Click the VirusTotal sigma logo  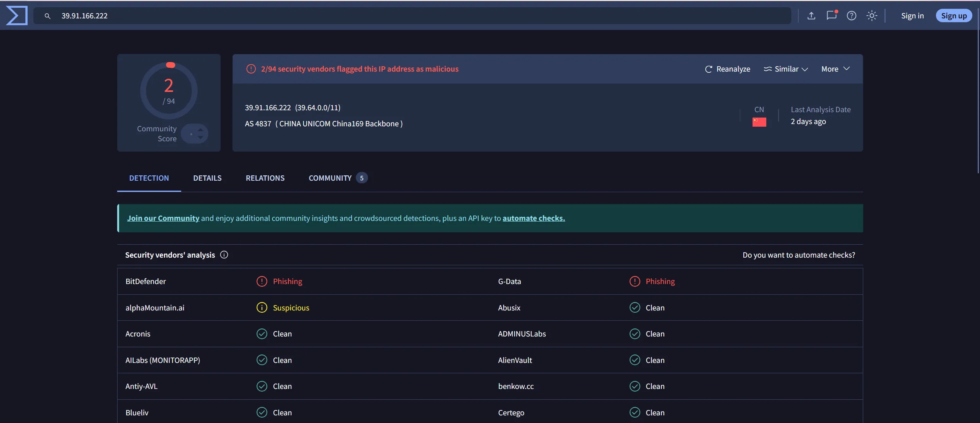click(x=17, y=16)
